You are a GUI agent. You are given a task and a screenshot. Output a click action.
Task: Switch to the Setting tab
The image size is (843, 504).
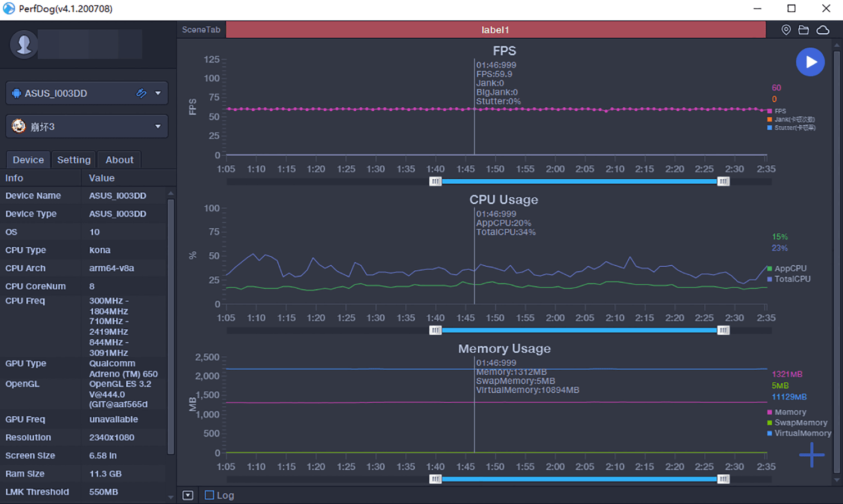[x=74, y=160]
